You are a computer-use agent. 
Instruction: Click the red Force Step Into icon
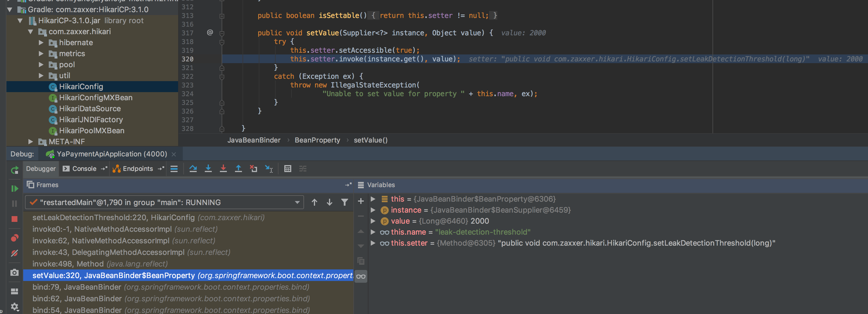pos(223,169)
